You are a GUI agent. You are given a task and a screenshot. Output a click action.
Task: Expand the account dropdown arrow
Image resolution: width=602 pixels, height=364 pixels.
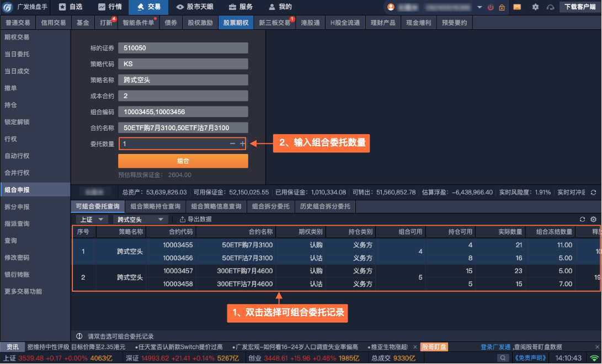pos(480,7)
